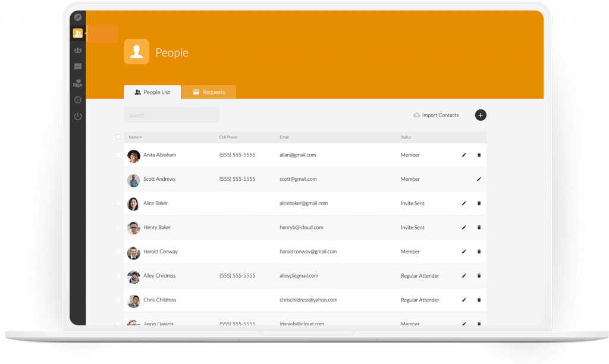Delete Alice Baker using the trash icon
This screenshot has width=609, height=364.
(x=479, y=203)
